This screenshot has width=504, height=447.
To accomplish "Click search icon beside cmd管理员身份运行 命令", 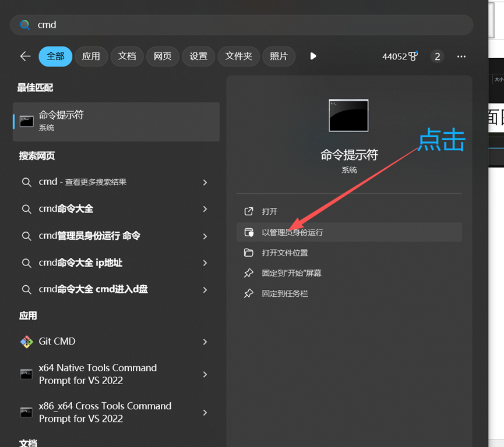I will click(26, 236).
